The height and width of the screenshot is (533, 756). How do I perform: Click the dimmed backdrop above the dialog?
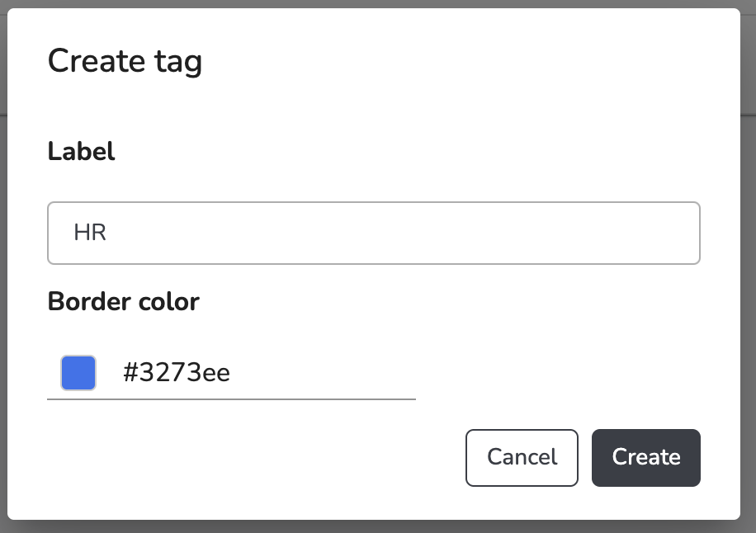(x=378, y=3)
